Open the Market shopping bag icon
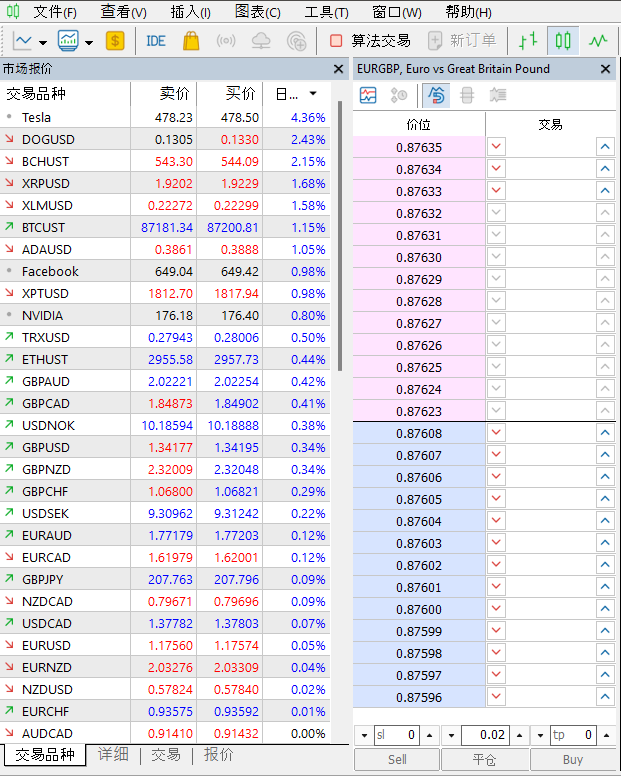621x776 pixels. [191, 41]
